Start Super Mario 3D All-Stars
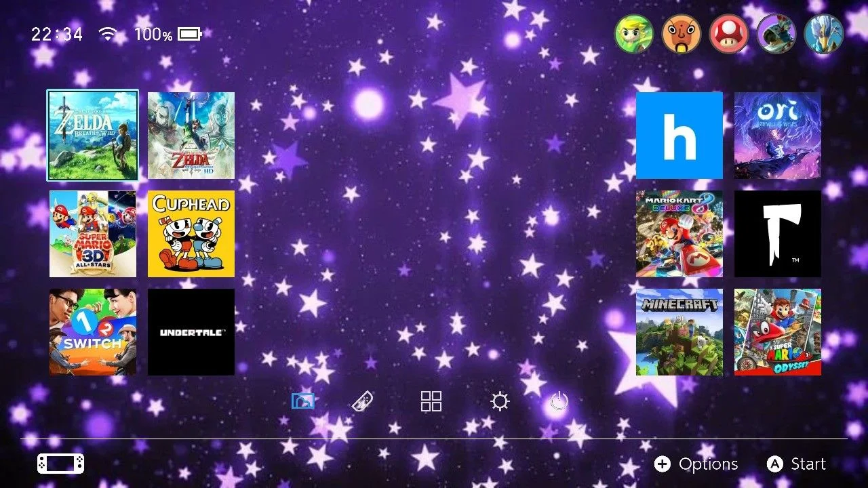This screenshot has height=488, width=868. pyautogui.click(x=93, y=234)
